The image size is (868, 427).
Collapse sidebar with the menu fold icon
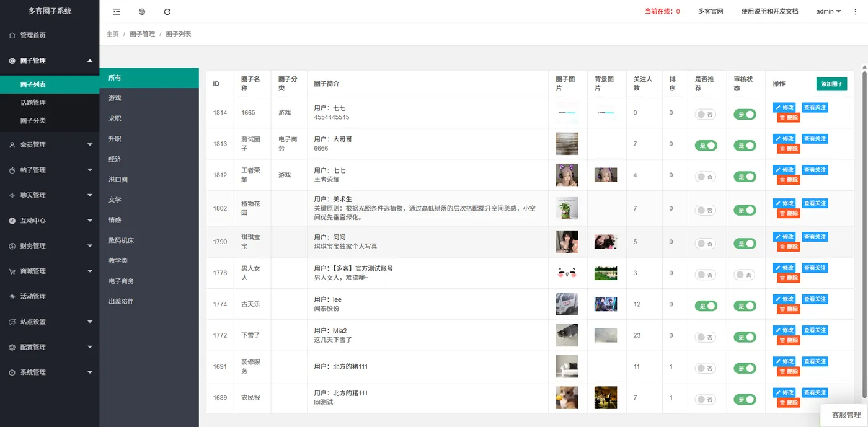[x=117, y=12]
